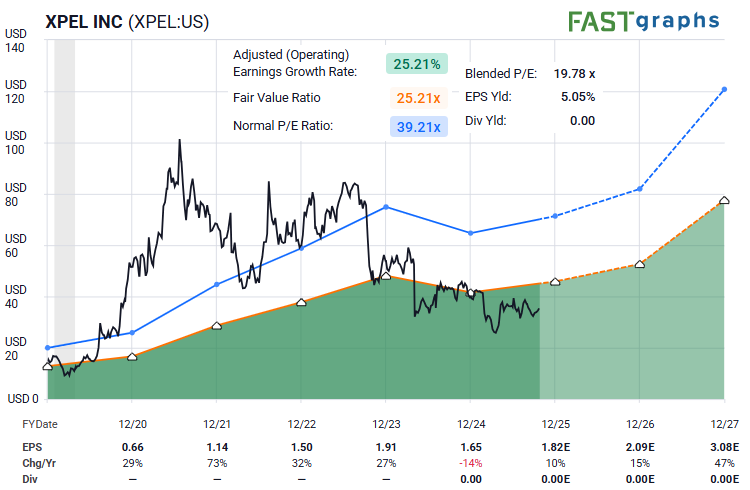The width and height of the screenshot is (750, 490).
Task: Select the 12/23 triangle marker at earnings peak
Action: click(387, 275)
